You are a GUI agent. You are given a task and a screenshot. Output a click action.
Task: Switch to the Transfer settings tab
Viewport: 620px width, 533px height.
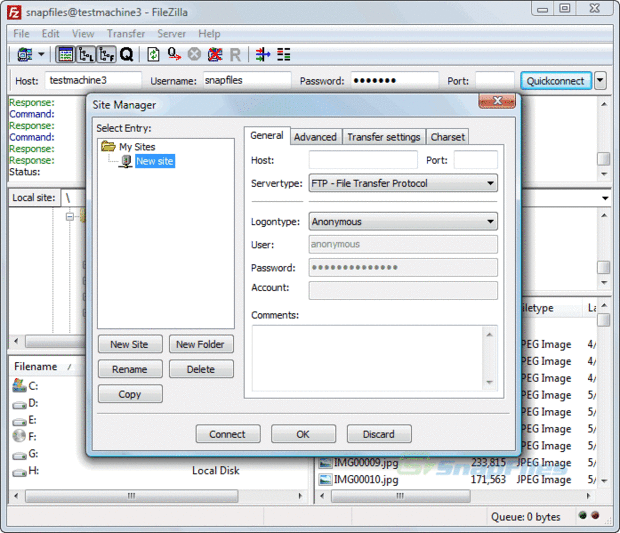[384, 137]
